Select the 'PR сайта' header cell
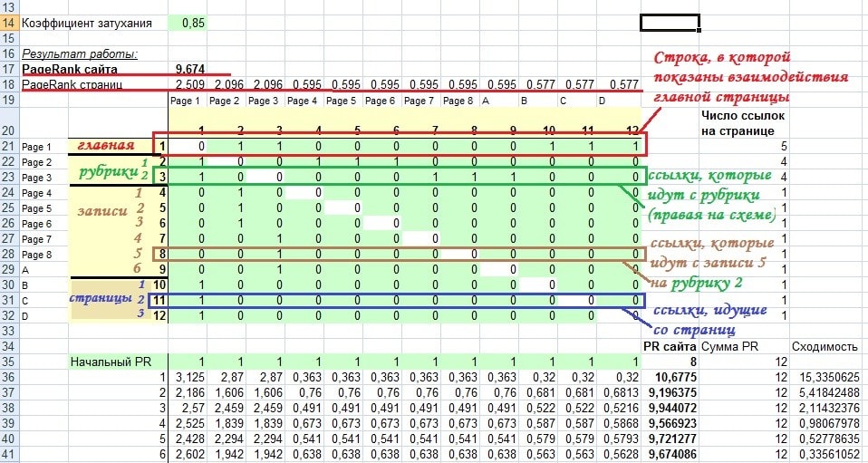Screen dimensions: 868x463 [x=670, y=347]
